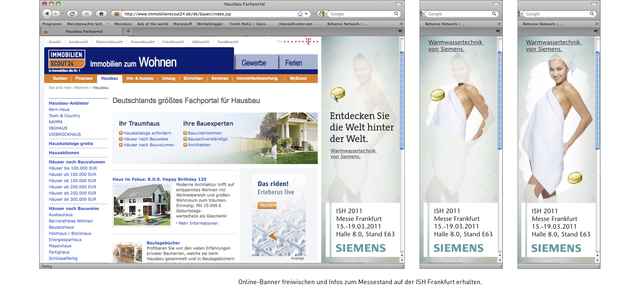644x296 pixels.
Task: Click the search magnifier in the middle window
Action: [x=494, y=14]
